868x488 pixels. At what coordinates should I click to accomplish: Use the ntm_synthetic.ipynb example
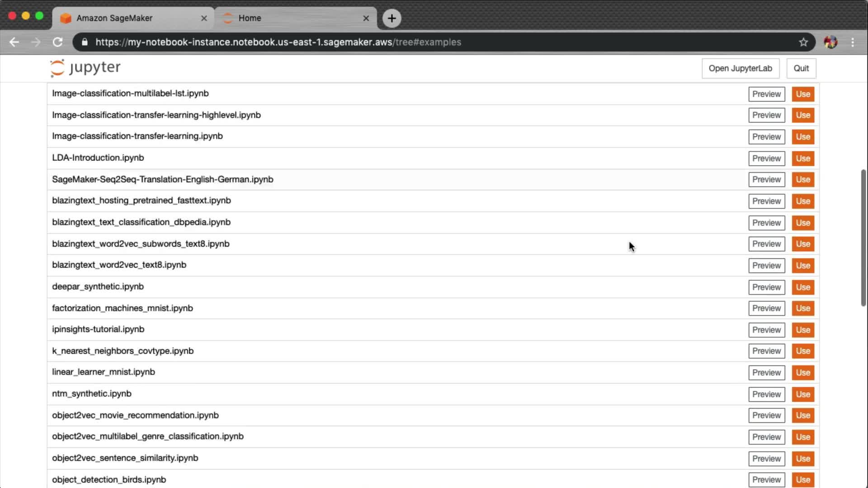pyautogui.click(x=802, y=394)
